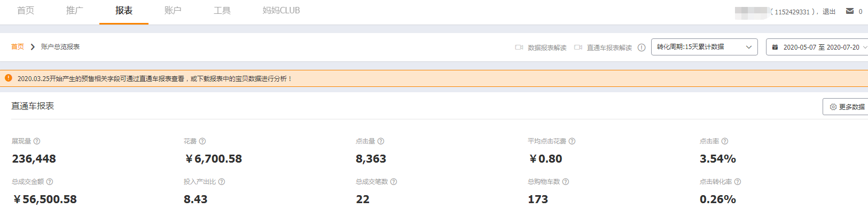Click help icon next to 总购物车数
The image size is (868, 217).
point(566,182)
